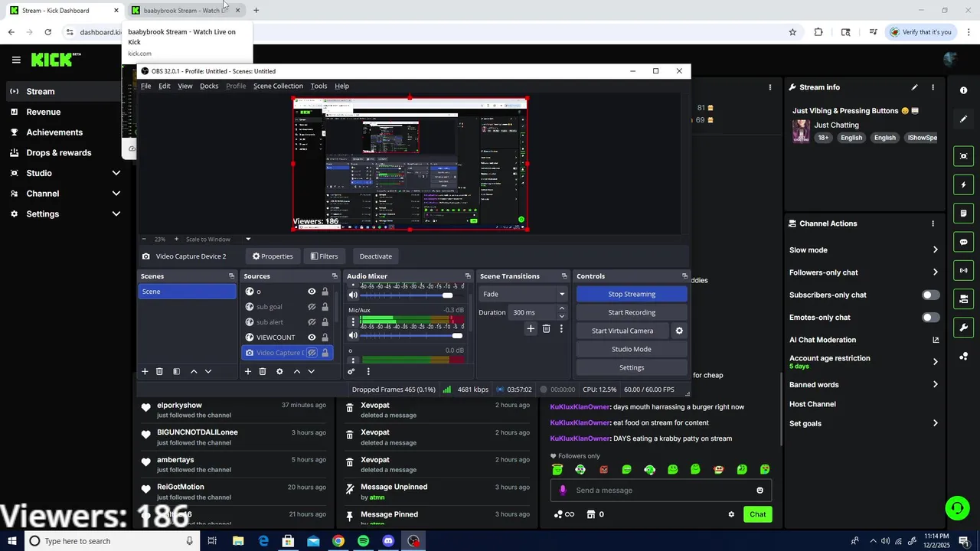Go to Revenue in Kick sidebar
The image size is (980, 551).
tap(44, 112)
